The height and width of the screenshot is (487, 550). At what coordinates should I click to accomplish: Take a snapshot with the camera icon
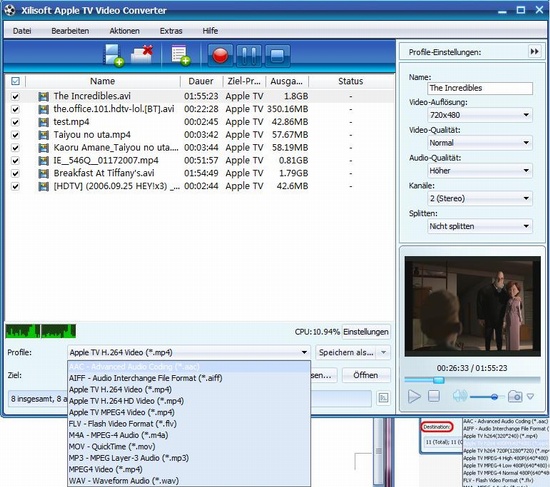tap(515, 396)
